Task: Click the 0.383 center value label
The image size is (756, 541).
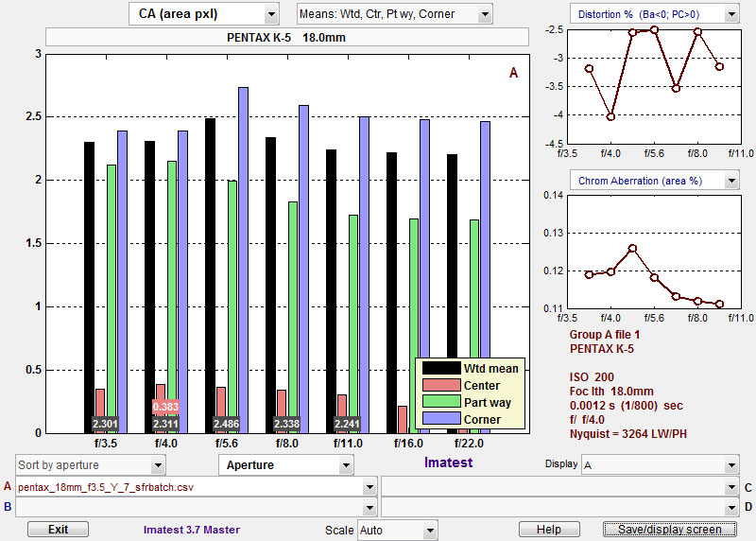Action: click(x=166, y=407)
